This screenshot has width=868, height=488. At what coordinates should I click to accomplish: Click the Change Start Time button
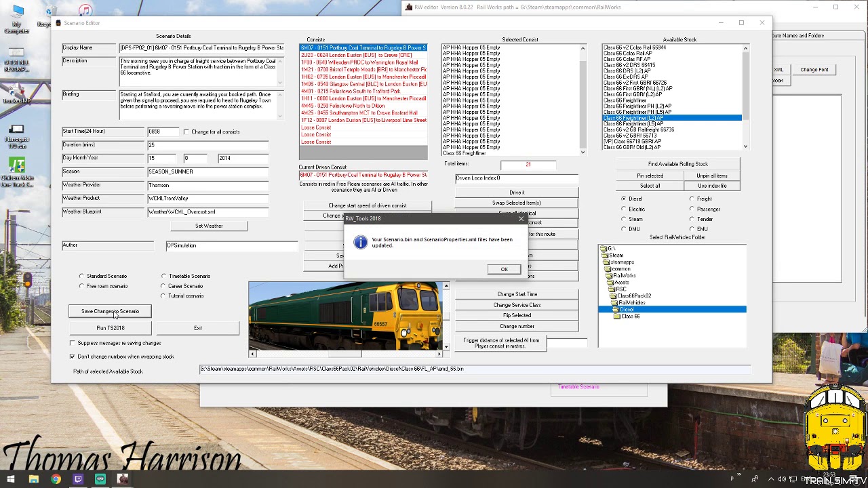(517, 295)
